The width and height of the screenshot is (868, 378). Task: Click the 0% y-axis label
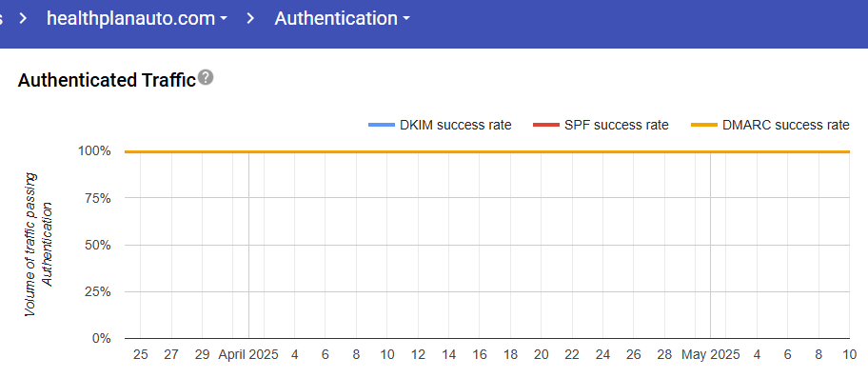click(x=103, y=338)
